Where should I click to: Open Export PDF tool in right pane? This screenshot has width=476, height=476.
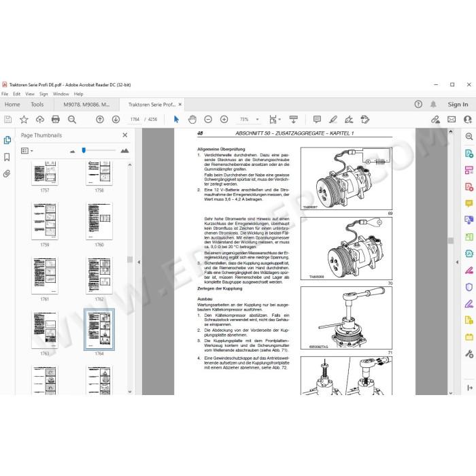click(469, 153)
